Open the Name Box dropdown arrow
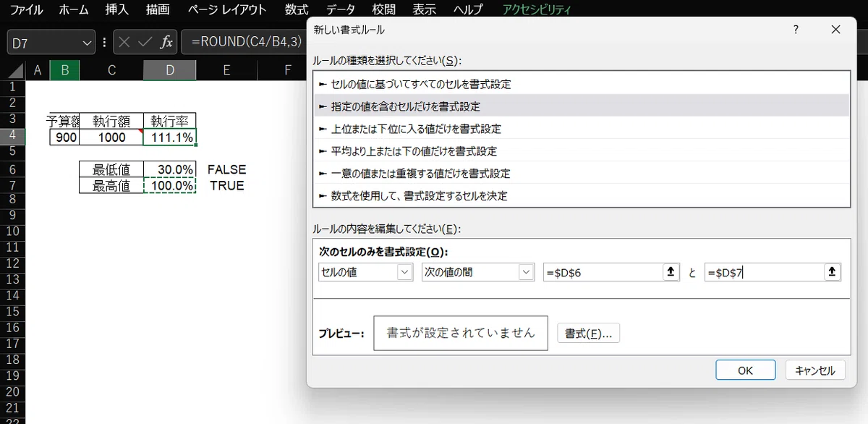Viewport: 868px width, 424px height. pos(87,43)
